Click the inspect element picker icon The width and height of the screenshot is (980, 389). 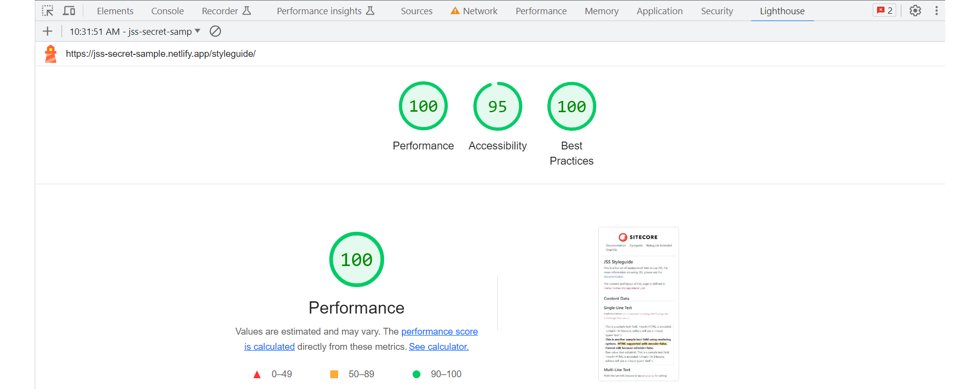[x=48, y=11]
